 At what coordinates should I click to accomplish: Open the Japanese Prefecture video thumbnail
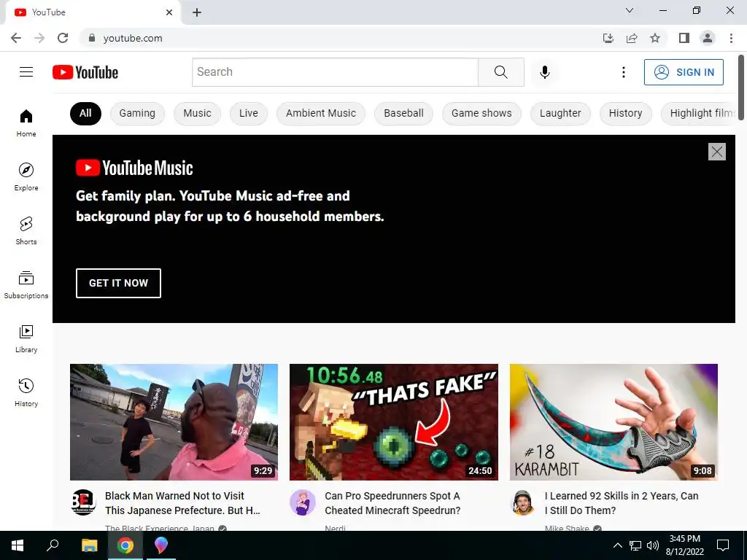click(x=174, y=422)
